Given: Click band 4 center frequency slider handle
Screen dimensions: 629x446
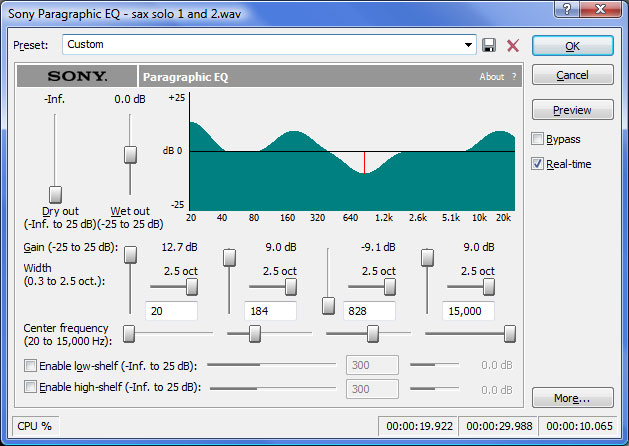Looking at the screenshot, I should click(510, 334).
